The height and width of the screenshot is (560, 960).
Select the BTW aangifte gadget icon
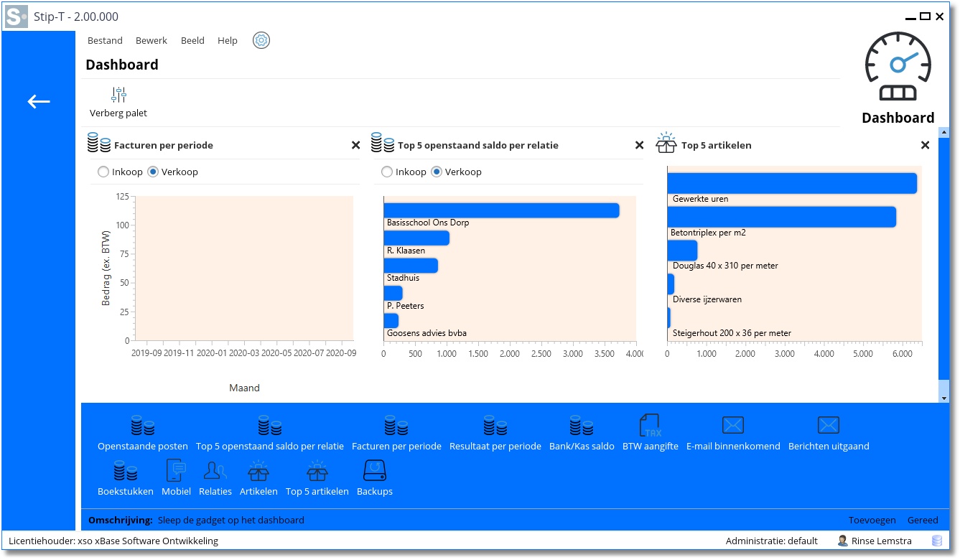pyautogui.click(x=650, y=426)
